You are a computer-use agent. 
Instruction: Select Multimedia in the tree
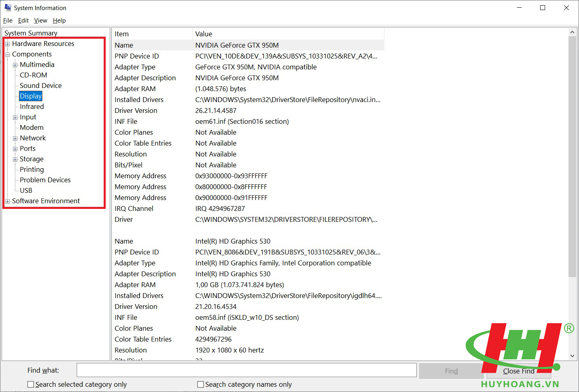pyautogui.click(x=37, y=65)
